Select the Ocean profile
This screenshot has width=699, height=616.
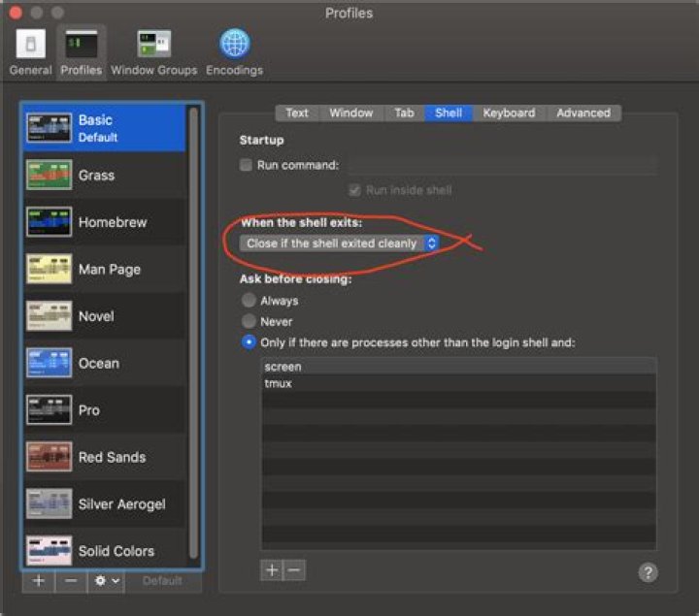coord(105,363)
